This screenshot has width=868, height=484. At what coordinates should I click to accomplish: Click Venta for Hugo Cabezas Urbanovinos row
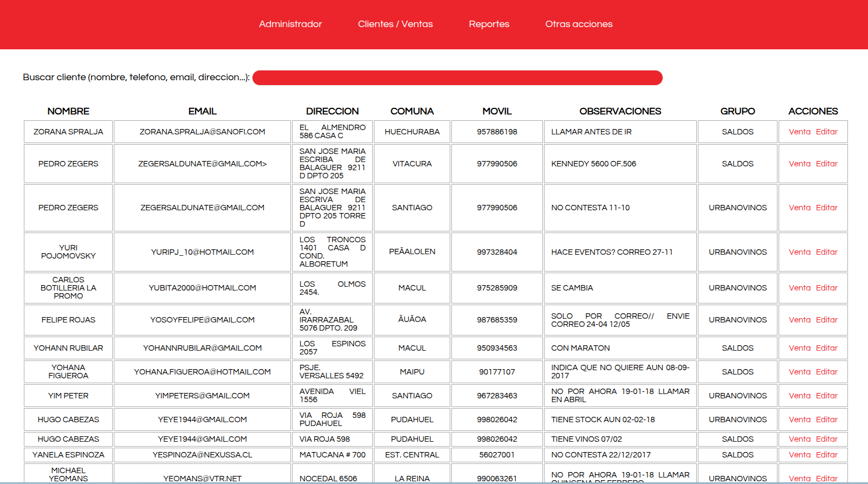[799, 420]
